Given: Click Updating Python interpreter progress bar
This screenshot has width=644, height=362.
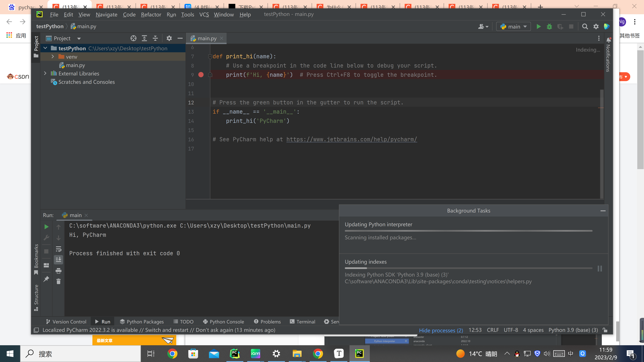Looking at the screenshot, I should point(468,231).
